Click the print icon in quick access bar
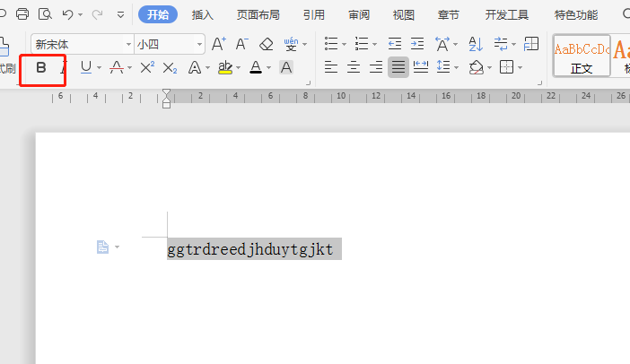 pyautogui.click(x=23, y=14)
